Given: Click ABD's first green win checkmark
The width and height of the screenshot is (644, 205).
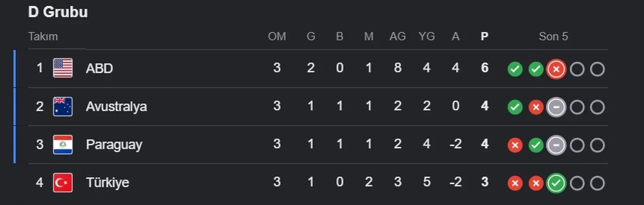Looking at the screenshot, I should pyautogui.click(x=515, y=69).
